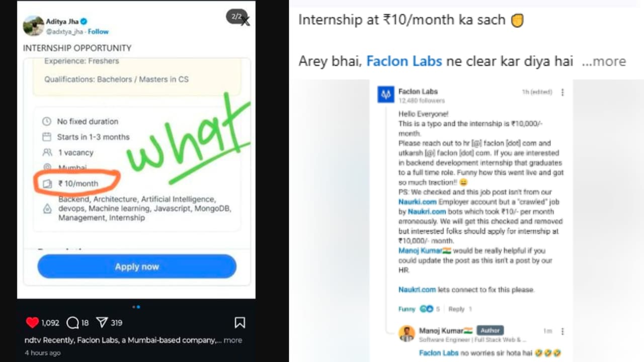644x362 pixels.
Task: Close the image carousel with the X icon
Action: pyautogui.click(x=245, y=22)
